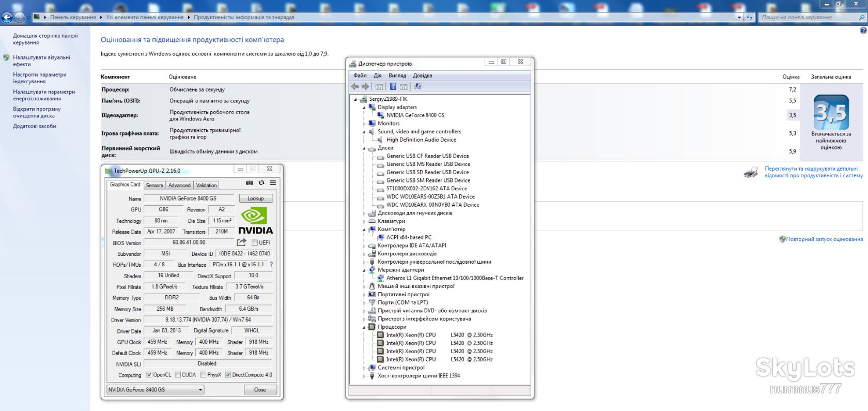Click the address bar refresh button
The width and height of the screenshot is (868, 411).
(750, 17)
